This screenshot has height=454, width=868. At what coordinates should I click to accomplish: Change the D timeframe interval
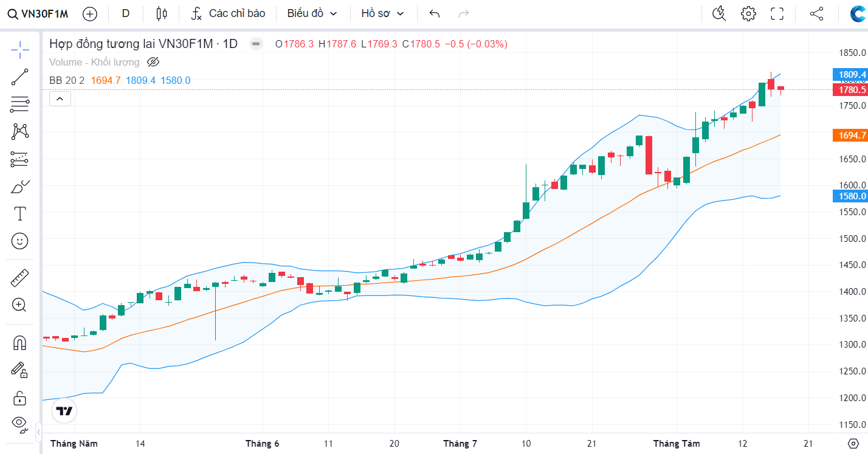pyautogui.click(x=126, y=13)
